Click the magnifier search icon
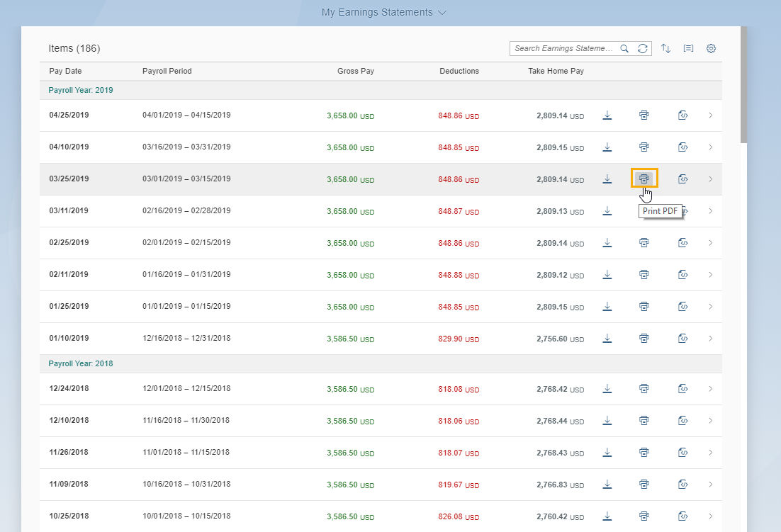The height and width of the screenshot is (532, 781). (624, 49)
